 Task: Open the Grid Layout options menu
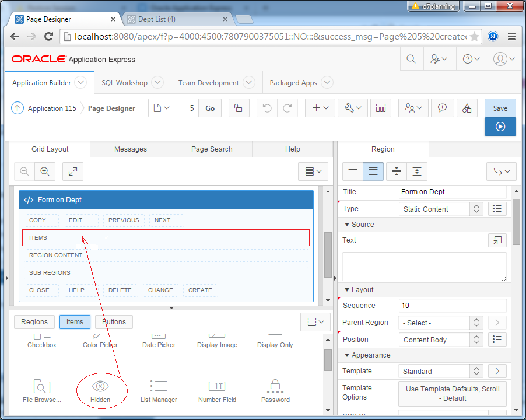pos(313,171)
